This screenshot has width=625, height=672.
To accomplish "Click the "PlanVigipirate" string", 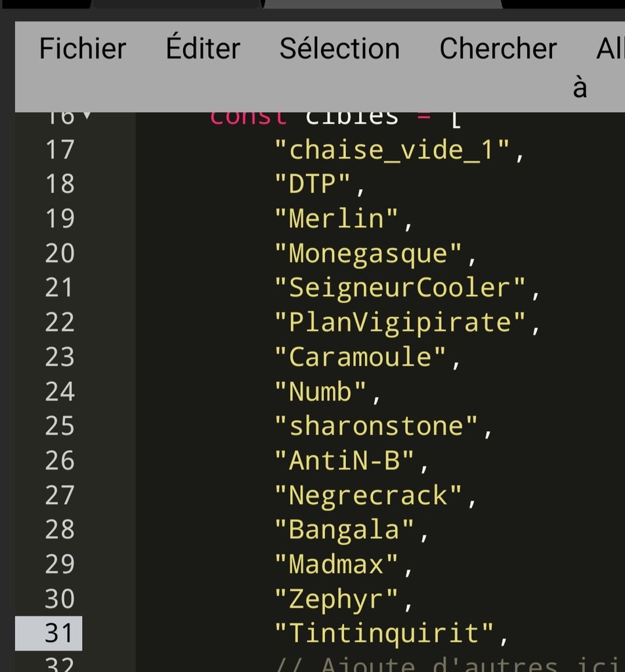I will click(x=400, y=323).
